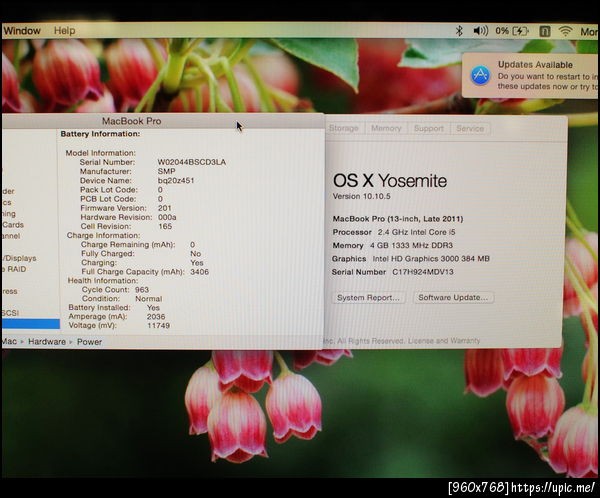
Task: Select the RAID item in sidebar
Action: [x=15, y=269]
